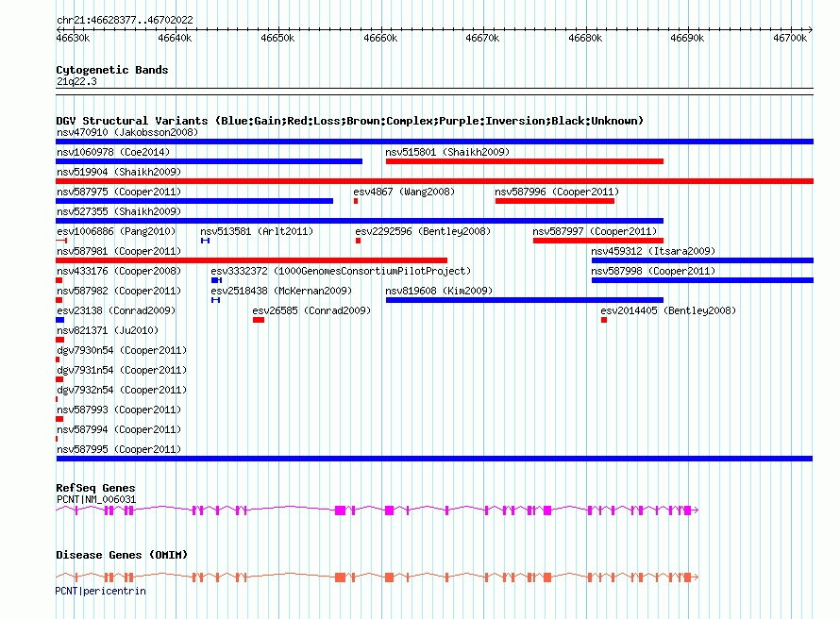The width and height of the screenshot is (840, 619).
Task: Click nsv587997 (Cooper2011) label
Action: 595,231
